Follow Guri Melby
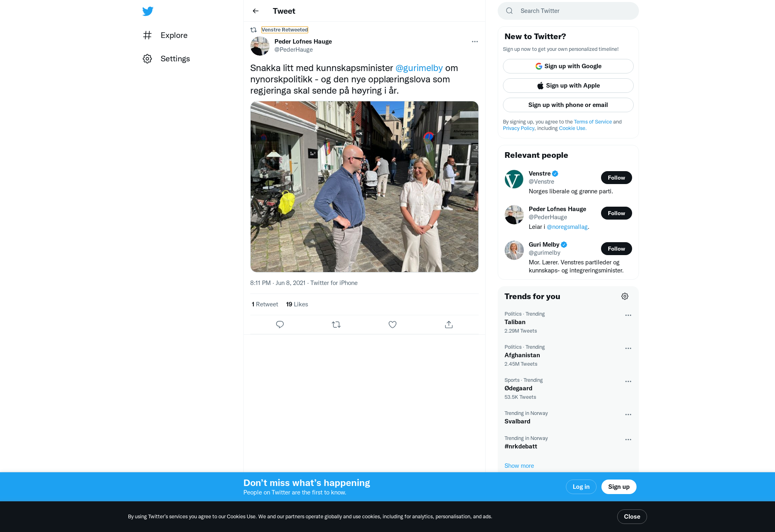Viewport: 775px width, 532px height. [x=616, y=249]
